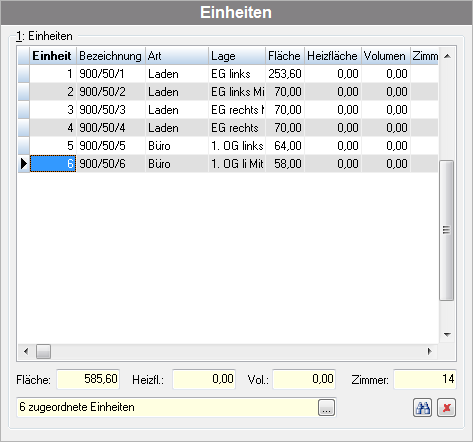Sort by the Einheit column header
The height and width of the screenshot is (442, 473).
click(53, 56)
